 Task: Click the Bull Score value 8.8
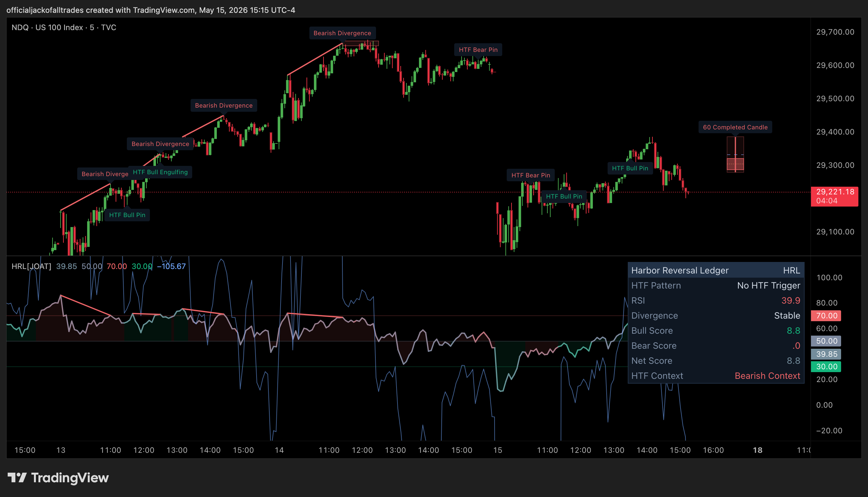point(793,330)
